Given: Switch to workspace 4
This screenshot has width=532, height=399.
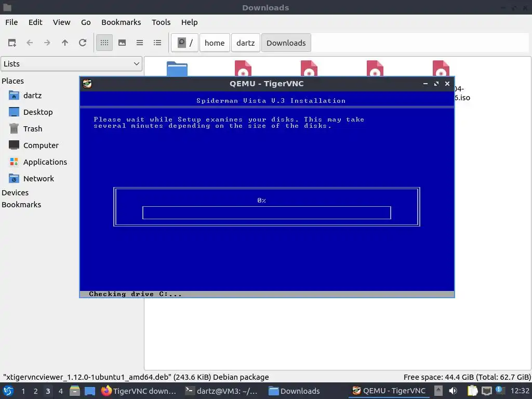Looking at the screenshot, I should (61, 391).
